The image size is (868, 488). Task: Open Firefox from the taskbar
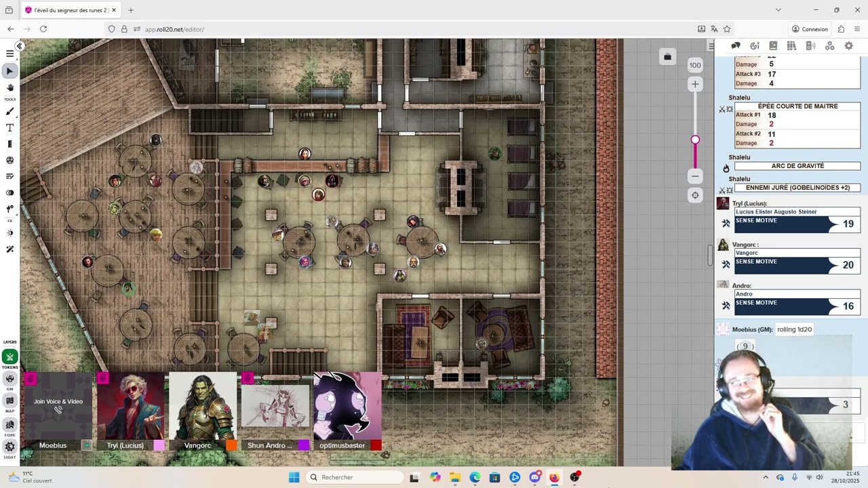pyautogui.click(x=554, y=477)
